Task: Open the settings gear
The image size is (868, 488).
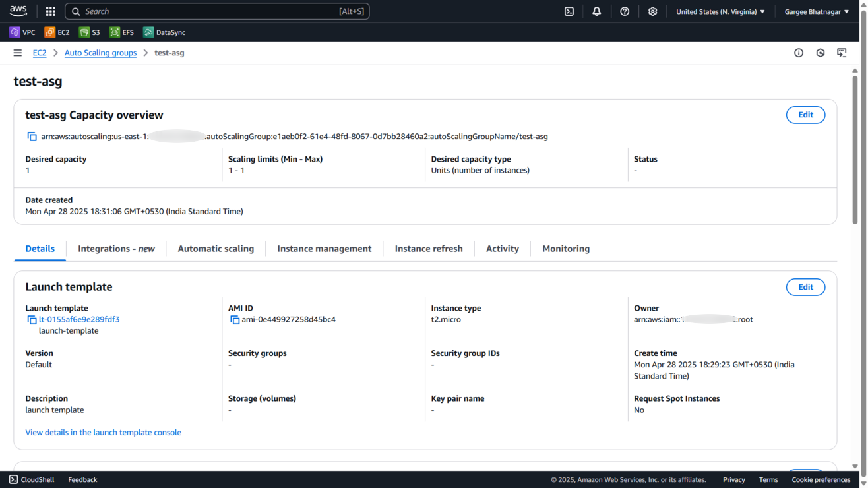Action: pyautogui.click(x=653, y=11)
